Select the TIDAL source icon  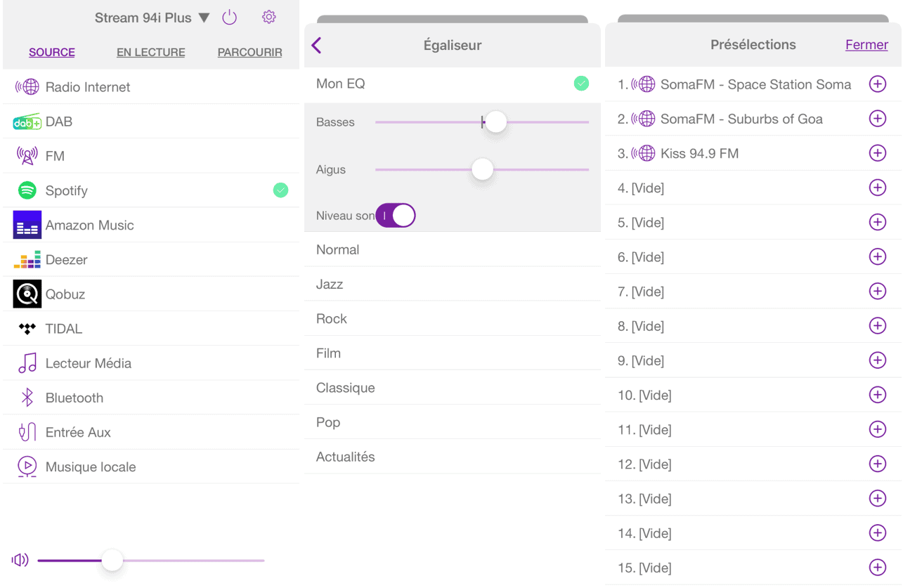coord(27,329)
